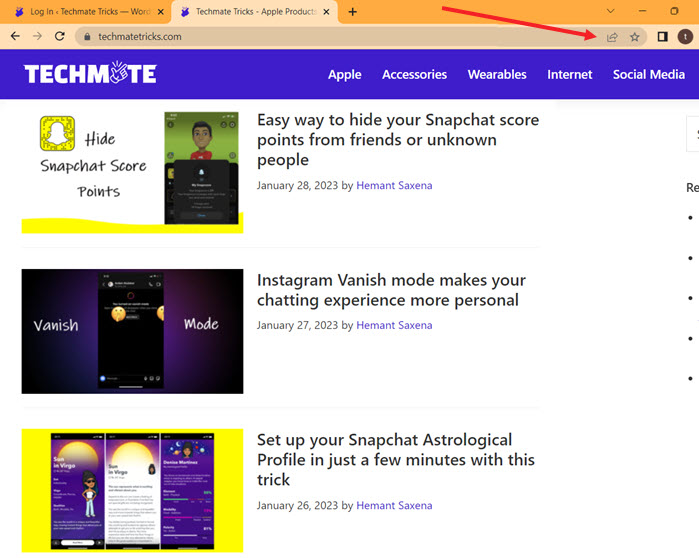Close the Log In Techmate Tricks tab
Screen dimensions: 699x558
tap(161, 12)
